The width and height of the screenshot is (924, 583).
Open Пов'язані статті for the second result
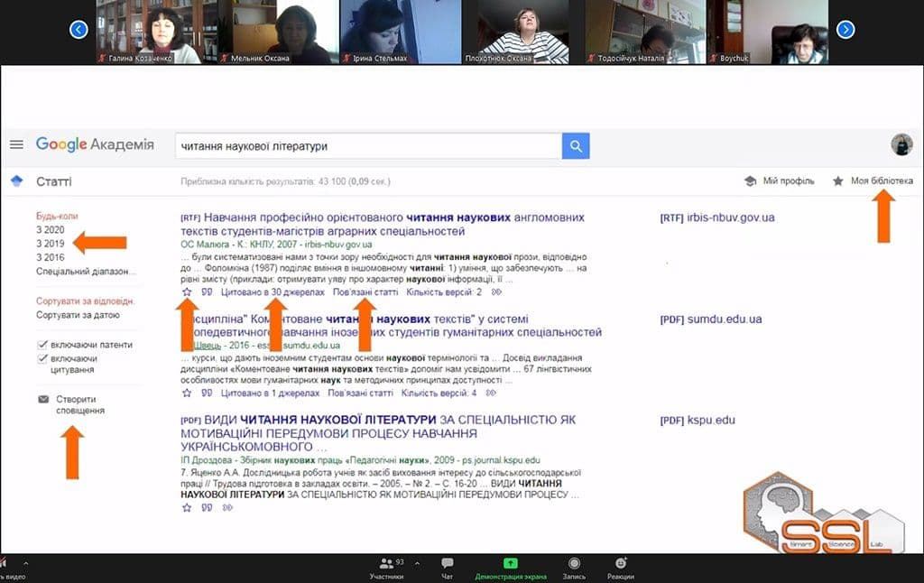coord(360,393)
